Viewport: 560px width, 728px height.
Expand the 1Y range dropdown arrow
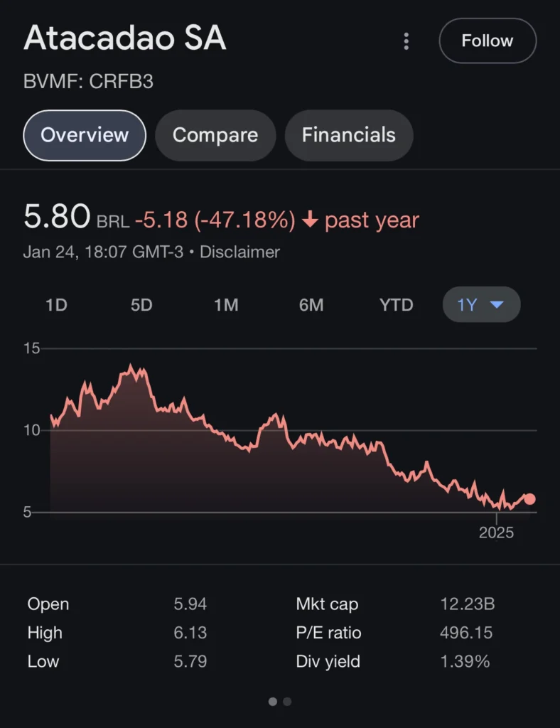point(497,305)
